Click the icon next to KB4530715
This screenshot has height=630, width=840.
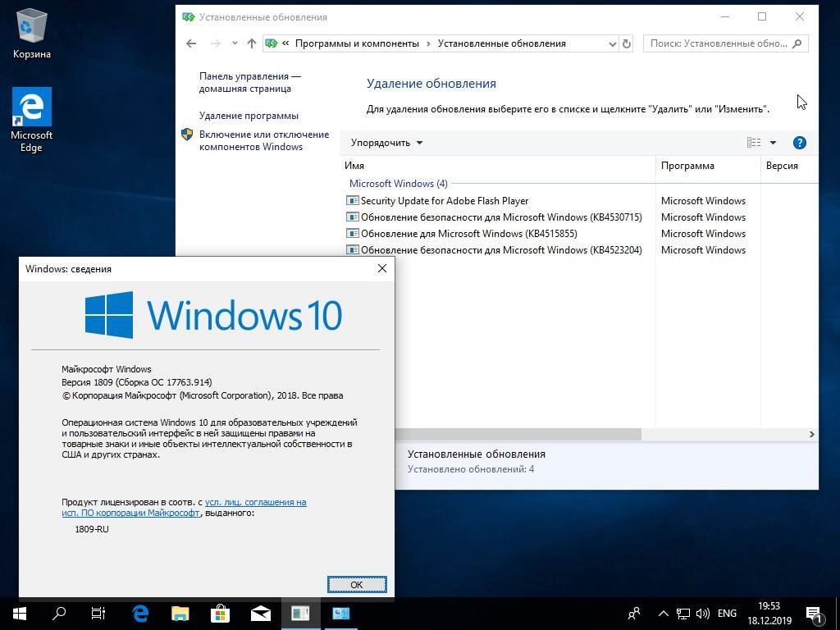[353, 217]
